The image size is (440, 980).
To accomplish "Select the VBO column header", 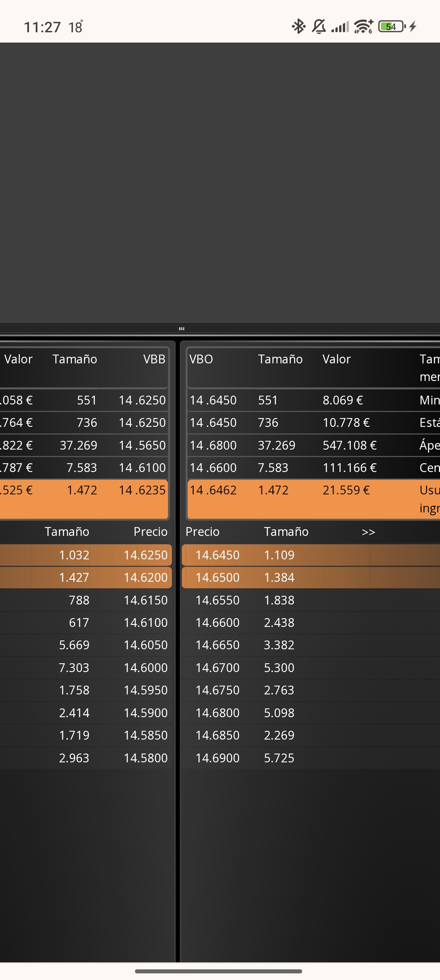I will point(201,359).
